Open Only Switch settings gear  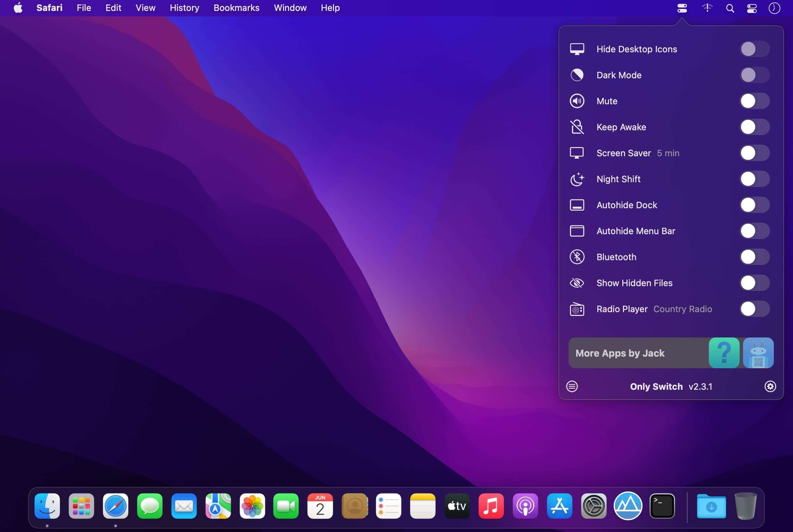(770, 386)
